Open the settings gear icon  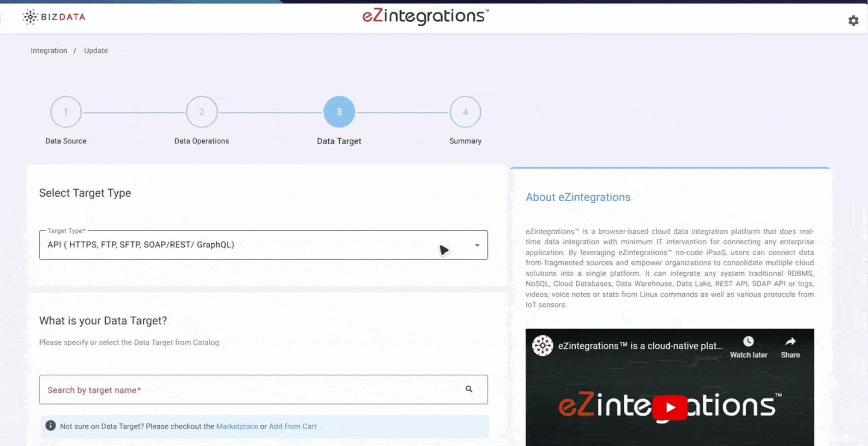coord(853,21)
